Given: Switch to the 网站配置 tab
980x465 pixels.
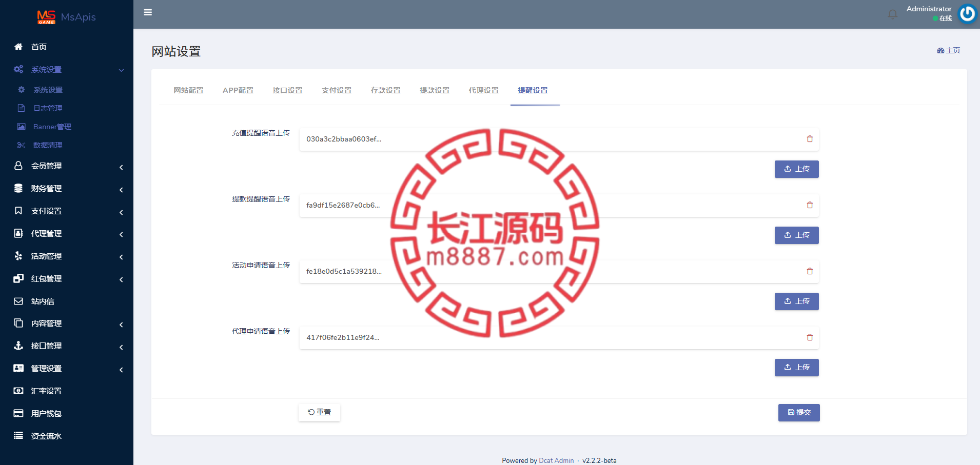Looking at the screenshot, I should (188, 90).
